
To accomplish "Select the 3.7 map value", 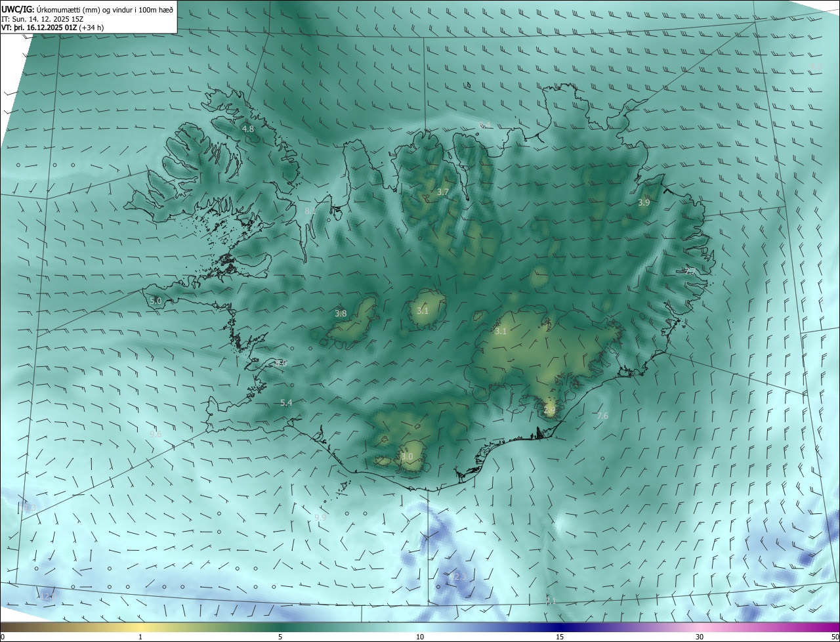I will 442,192.
